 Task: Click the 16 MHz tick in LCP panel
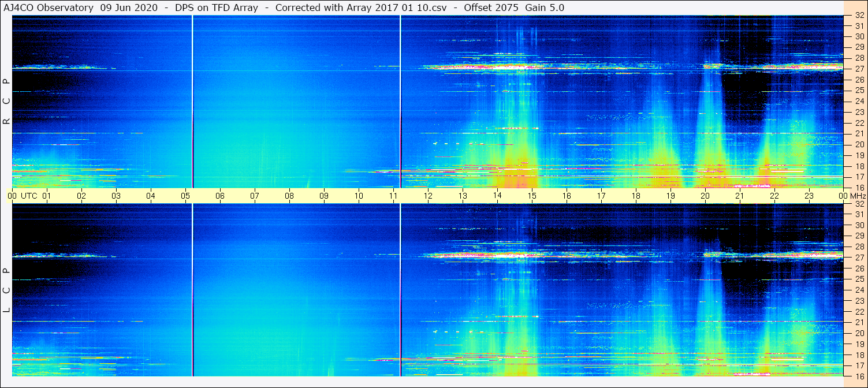(859, 376)
